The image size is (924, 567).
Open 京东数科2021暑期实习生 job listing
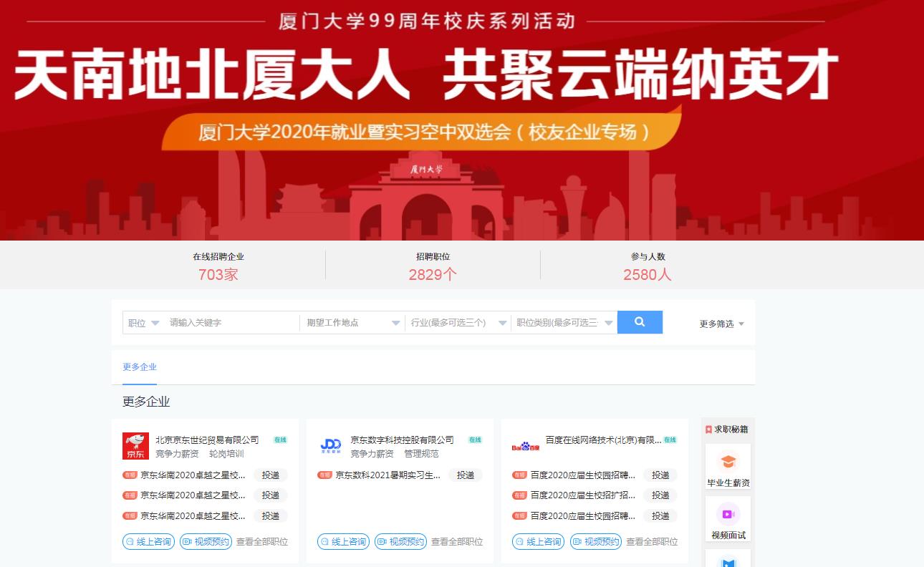coord(388,475)
